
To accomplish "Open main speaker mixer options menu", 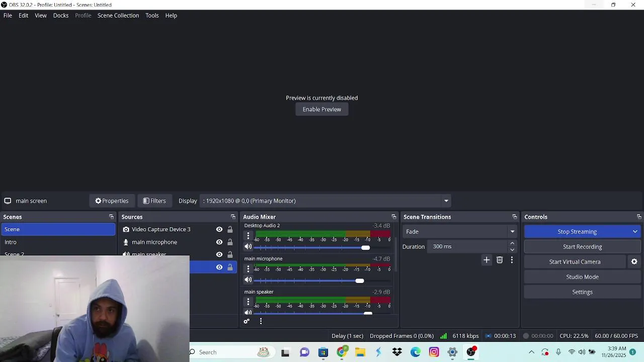I will click(248, 302).
